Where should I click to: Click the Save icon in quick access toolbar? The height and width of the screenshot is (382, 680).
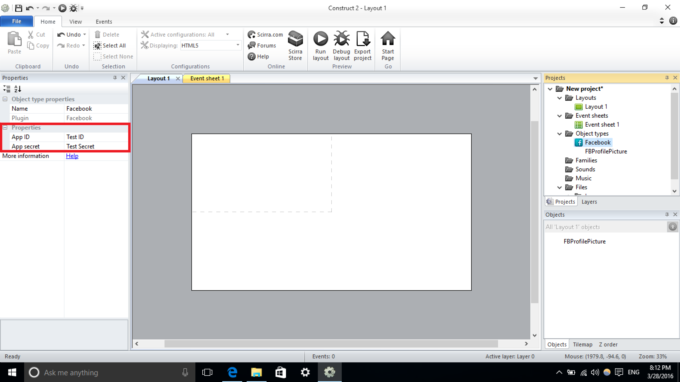pyautogui.click(x=18, y=8)
